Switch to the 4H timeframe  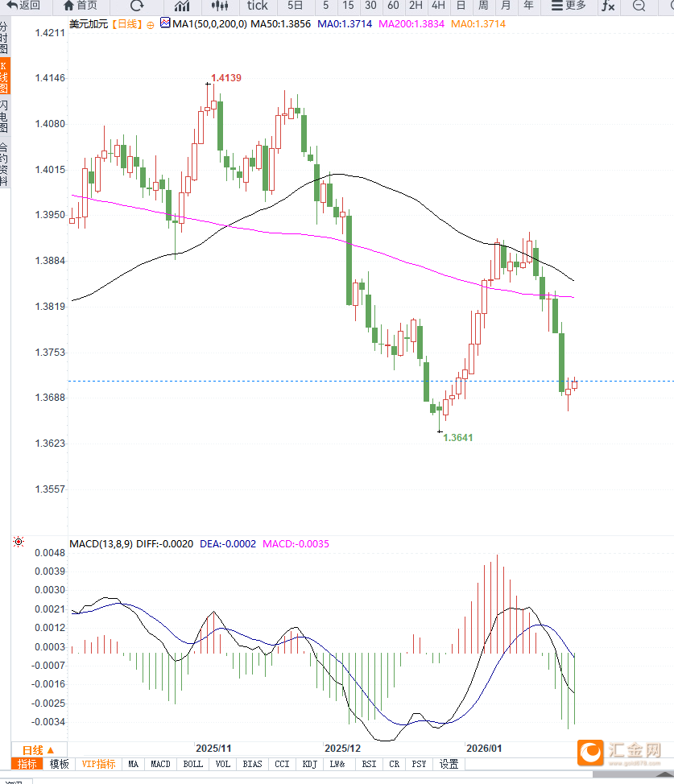click(438, 6)
